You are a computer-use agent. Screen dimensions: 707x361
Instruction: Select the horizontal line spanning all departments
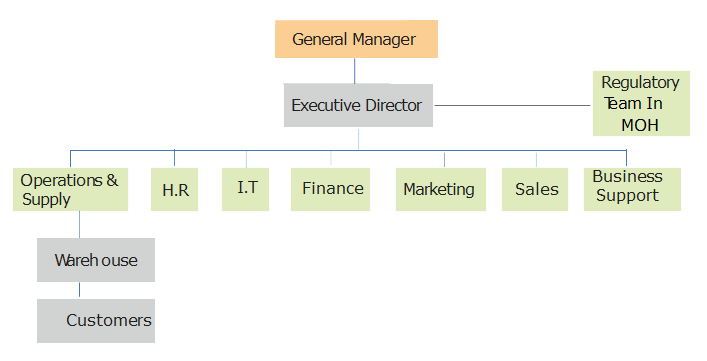348,150
